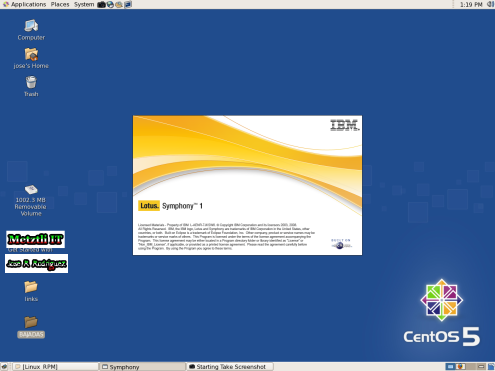
Task: Open the Trash icon on desktop
Action: pos(31,86)
